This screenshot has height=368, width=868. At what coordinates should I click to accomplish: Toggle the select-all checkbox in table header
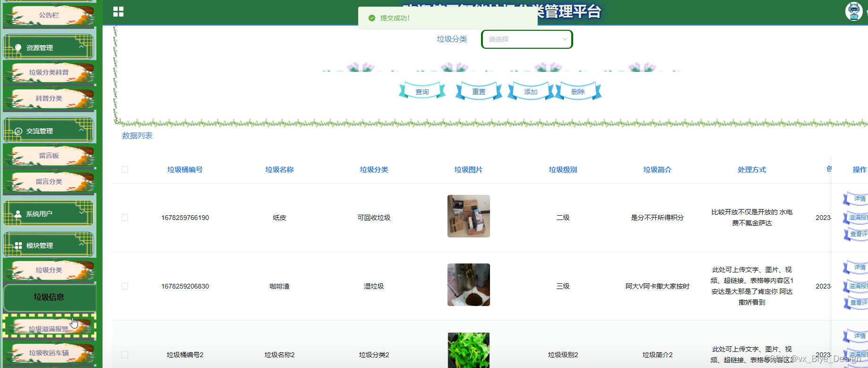click(x=125, y=169)
